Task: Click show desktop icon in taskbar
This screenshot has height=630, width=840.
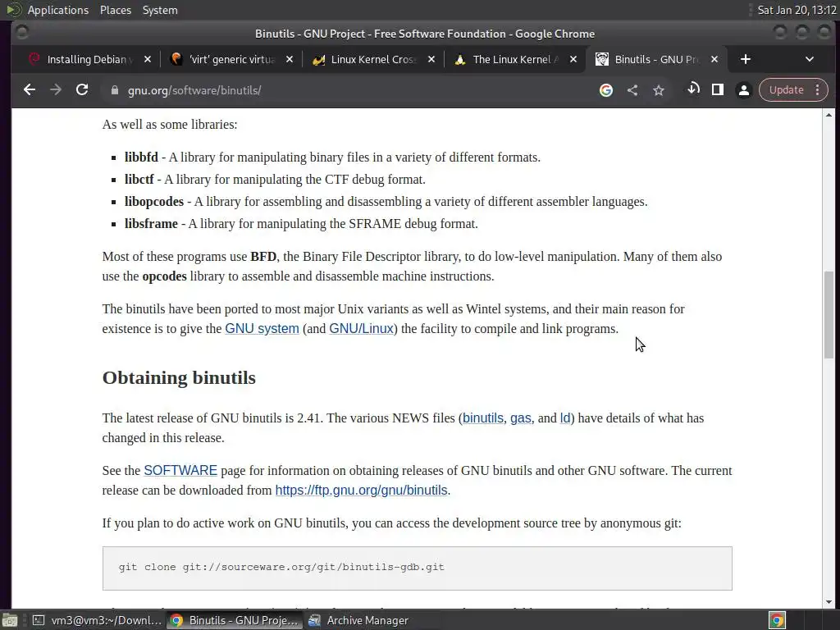Action: [9, 621]
